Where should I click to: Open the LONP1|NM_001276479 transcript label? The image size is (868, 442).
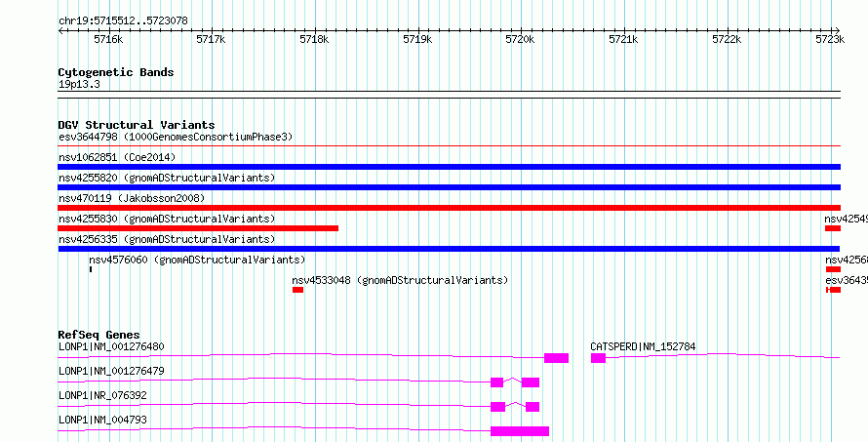tap(111, 371)
